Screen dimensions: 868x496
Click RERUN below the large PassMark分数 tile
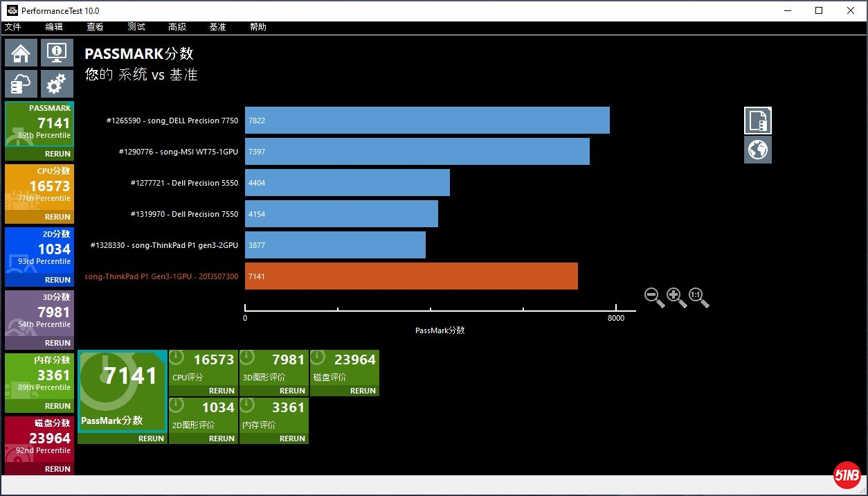tap(151, 439)
